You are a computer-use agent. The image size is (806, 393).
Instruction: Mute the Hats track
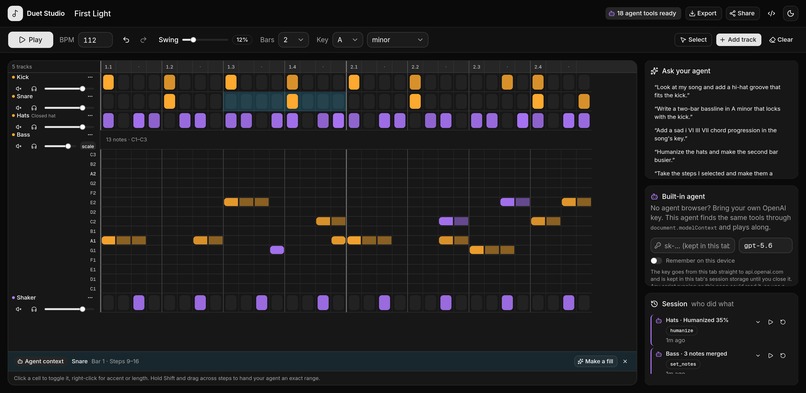tap(19, 127)
